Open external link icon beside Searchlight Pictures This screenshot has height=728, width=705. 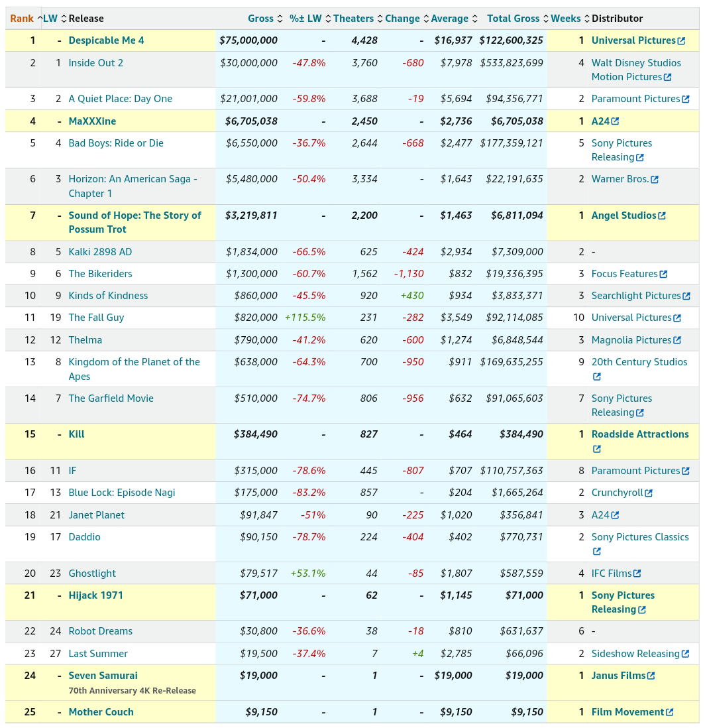click(x=686, y=296)
